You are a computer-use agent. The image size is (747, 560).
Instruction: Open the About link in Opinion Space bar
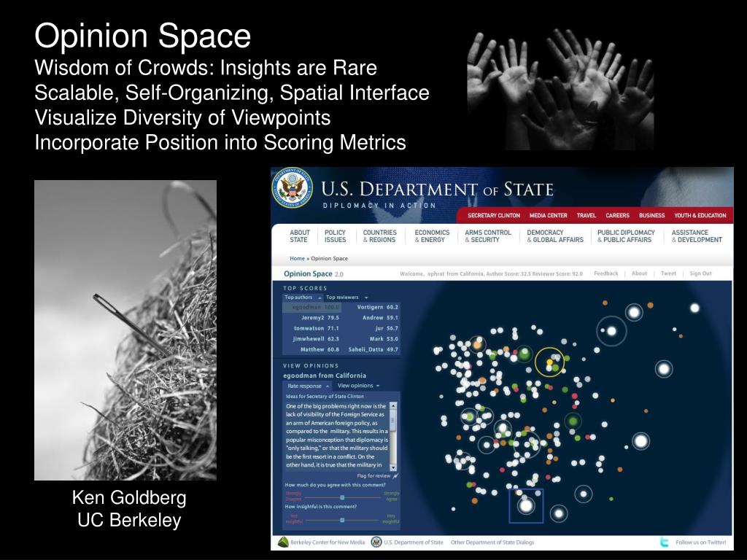coord(639,273)
